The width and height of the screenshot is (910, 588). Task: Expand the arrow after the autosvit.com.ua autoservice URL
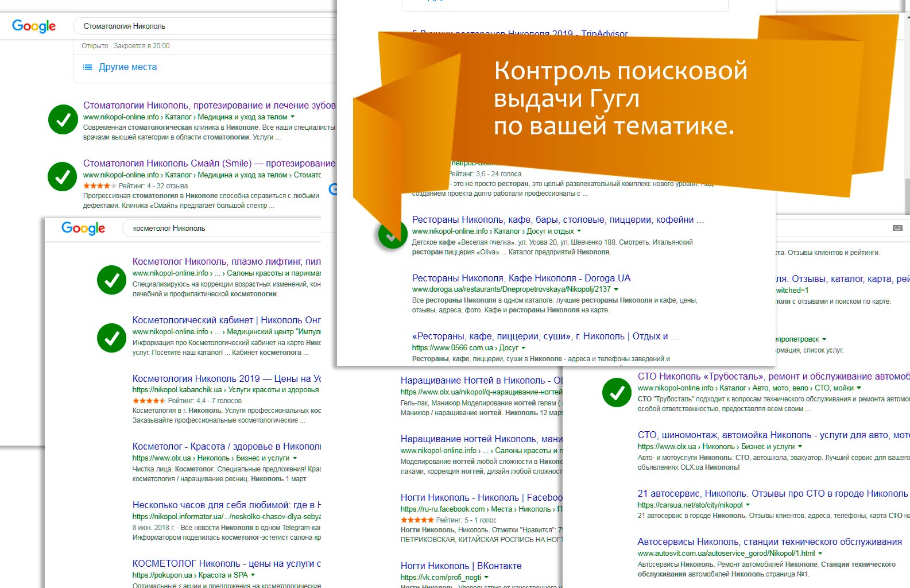pos(820,554)
